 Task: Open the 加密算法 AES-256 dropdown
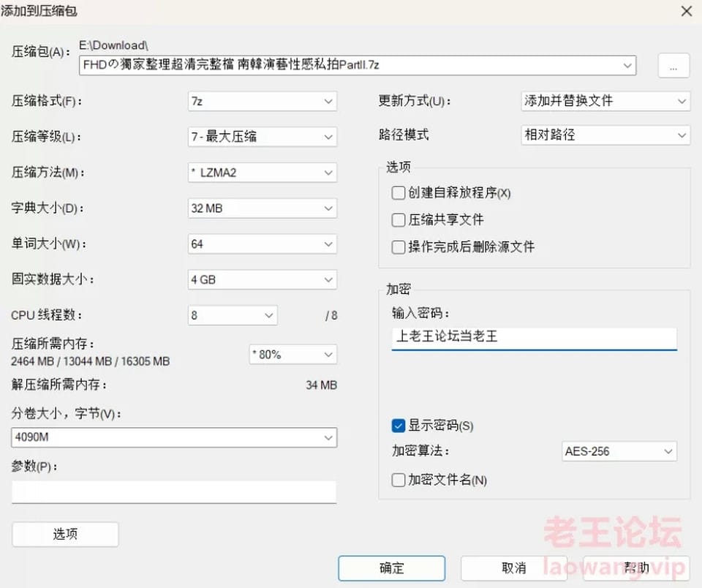(619, 451)
